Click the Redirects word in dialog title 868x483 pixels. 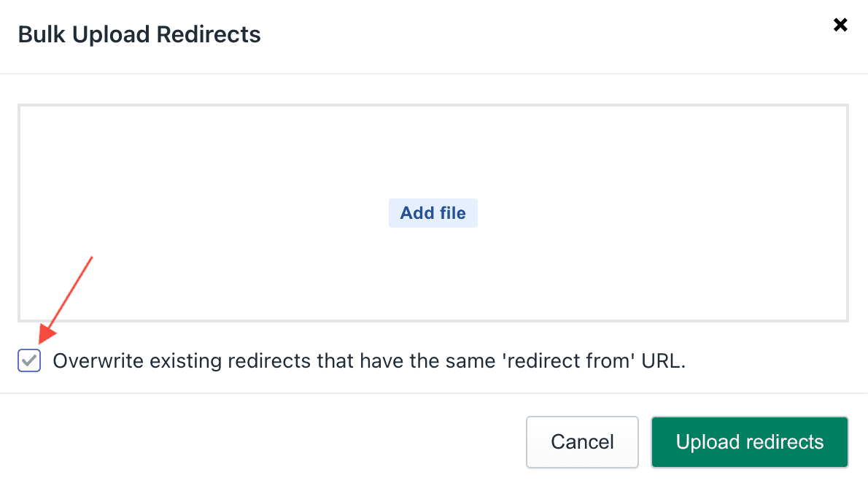(209, 34)
